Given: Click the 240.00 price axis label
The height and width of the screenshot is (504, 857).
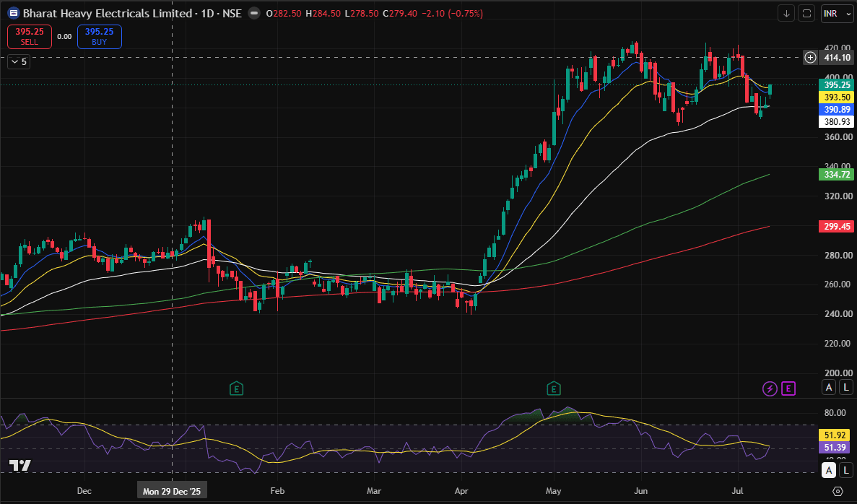Looking at the screenshot, I should pos(838,314).
